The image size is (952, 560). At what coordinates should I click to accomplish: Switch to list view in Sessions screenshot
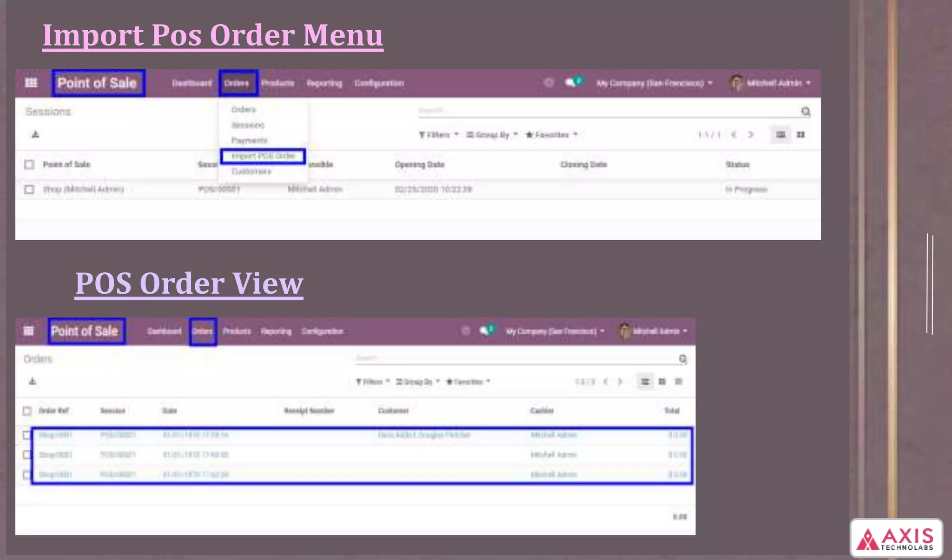click(780, 135)
